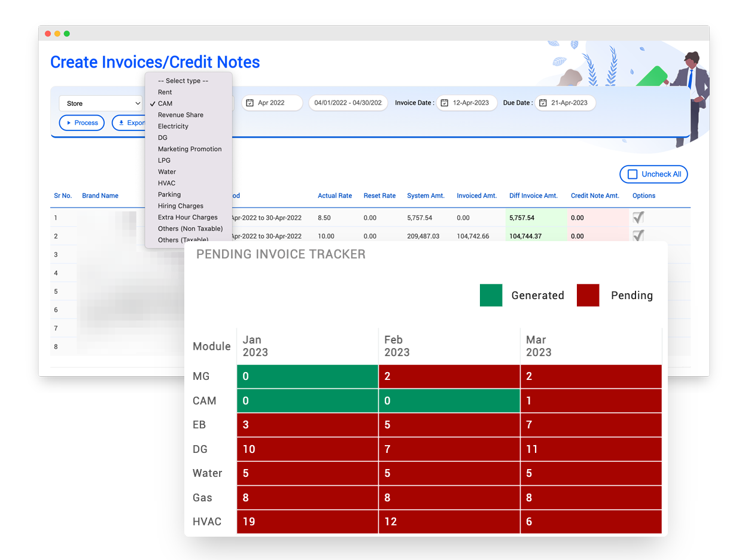This screenshot has height=560, width=748.
Task: Click the Gas module row label
Action: [202, 497]
